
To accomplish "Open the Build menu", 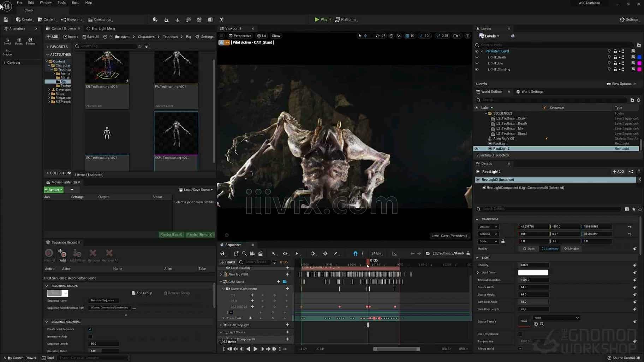I will coord(76,2).
